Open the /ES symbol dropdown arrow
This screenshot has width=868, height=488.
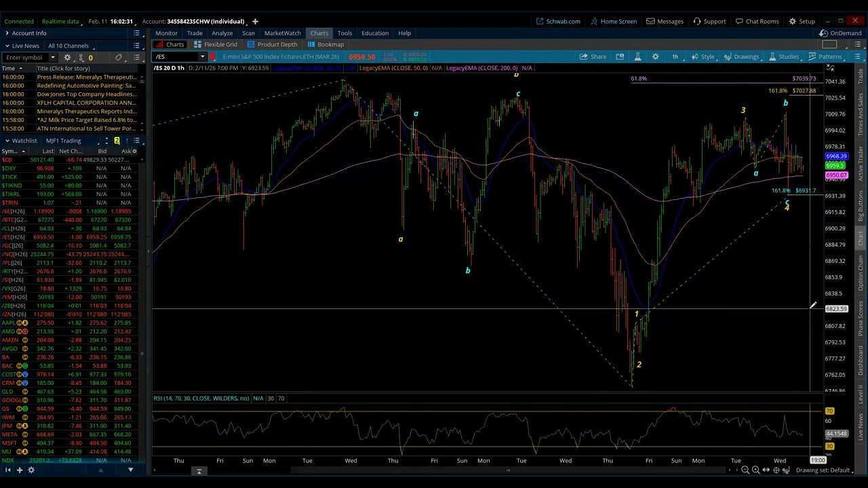pos(201,57)
